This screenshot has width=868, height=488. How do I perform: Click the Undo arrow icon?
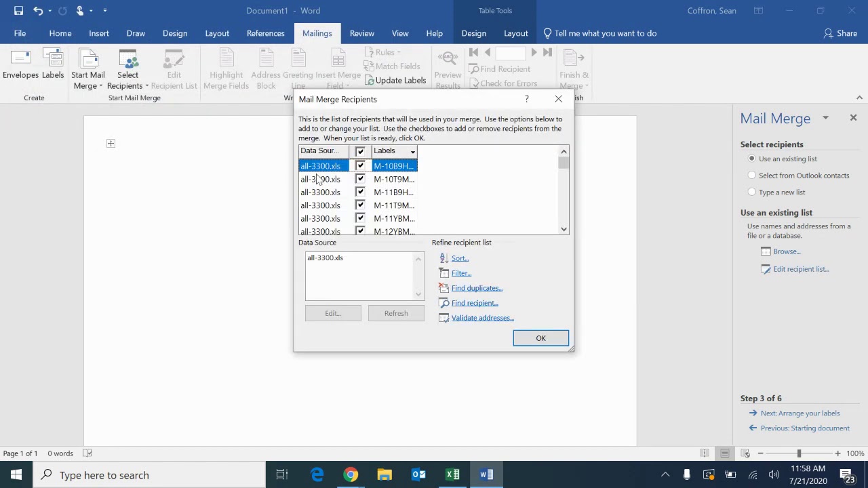38,11
